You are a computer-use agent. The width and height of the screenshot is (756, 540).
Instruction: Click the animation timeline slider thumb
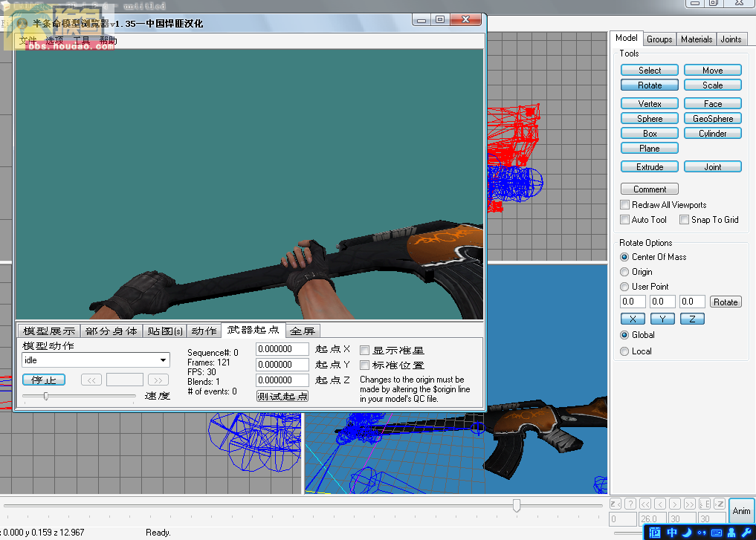pyautogui.click(x=517, y=505)
